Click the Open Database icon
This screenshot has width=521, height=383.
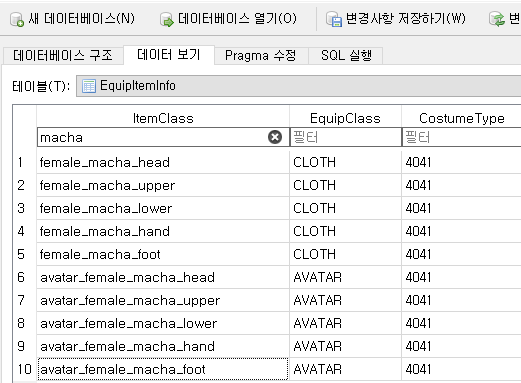pos(166,19)
